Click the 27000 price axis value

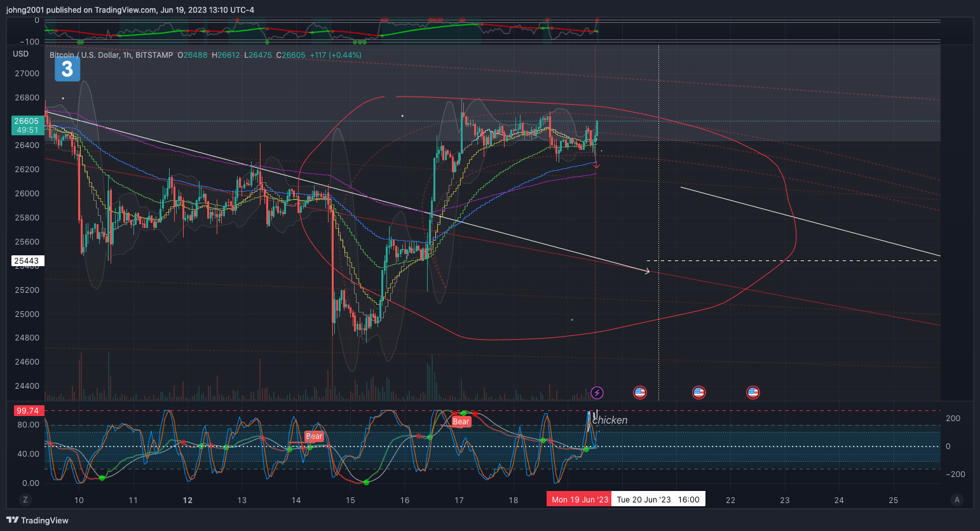click(27, 74)
